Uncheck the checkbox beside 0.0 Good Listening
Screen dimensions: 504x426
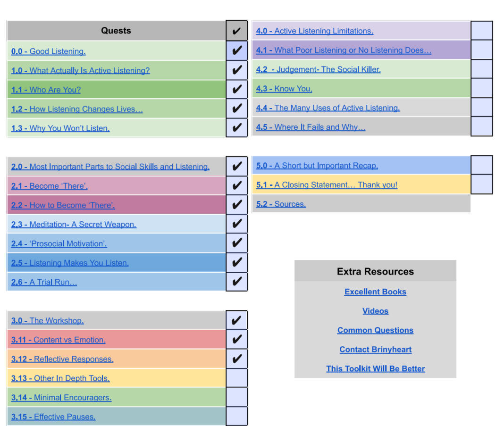tap(236, 51)
